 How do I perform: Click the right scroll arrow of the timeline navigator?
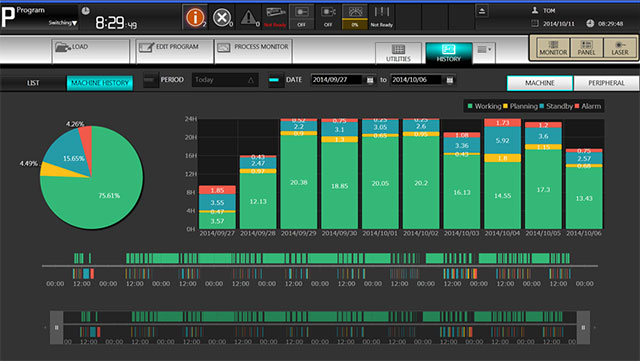click(595, 328)
